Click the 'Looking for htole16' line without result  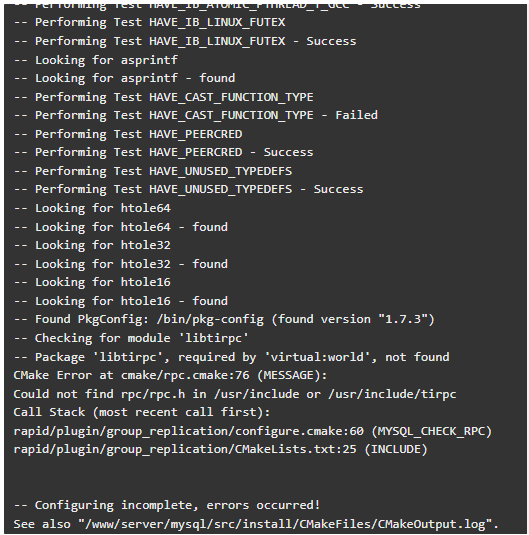tap(92, 282)
